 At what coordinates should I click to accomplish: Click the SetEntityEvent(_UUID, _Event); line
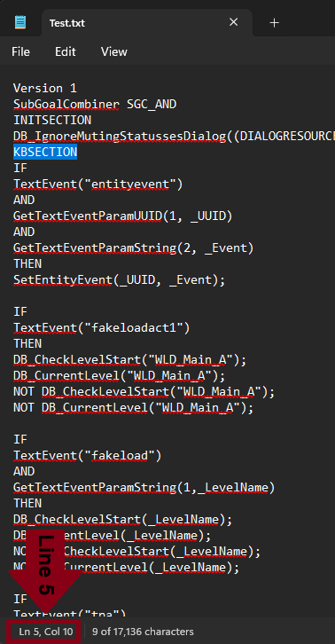click(x=120, y=280)
